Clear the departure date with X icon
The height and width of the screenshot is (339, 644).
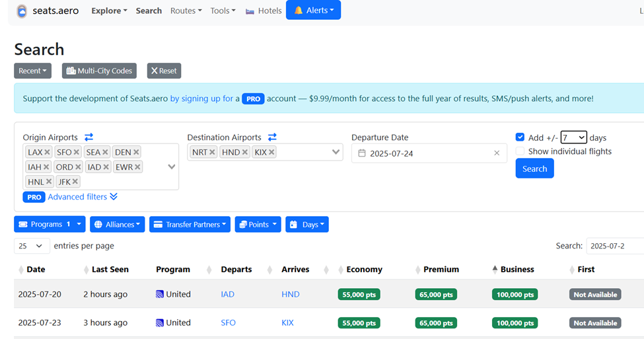(497, 153)
